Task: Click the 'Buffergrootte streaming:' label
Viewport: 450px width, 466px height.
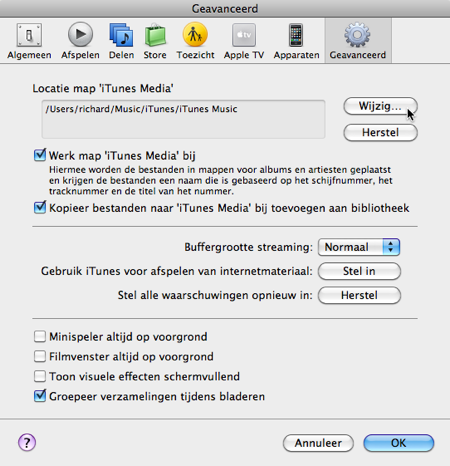Action: [x=249, y=247]
